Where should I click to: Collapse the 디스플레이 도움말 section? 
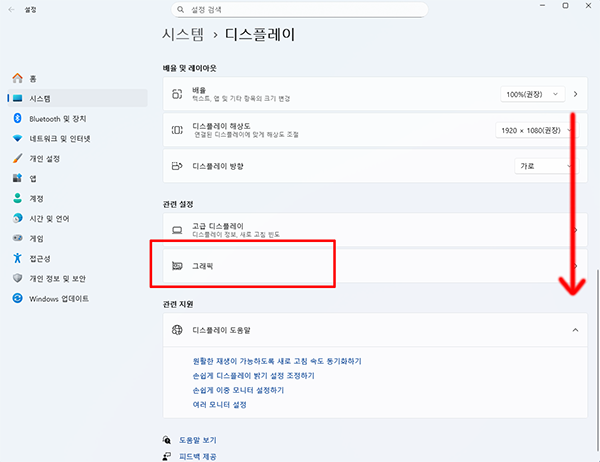(575, 329)
